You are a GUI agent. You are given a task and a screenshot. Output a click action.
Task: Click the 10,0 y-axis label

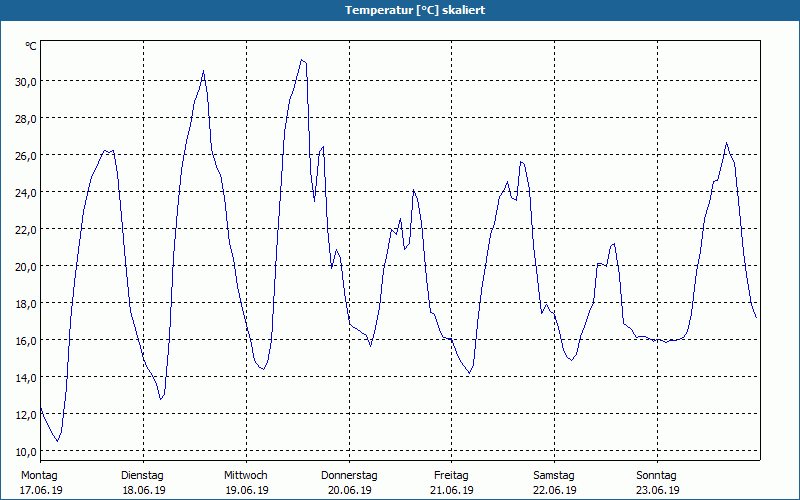(26, 452)
